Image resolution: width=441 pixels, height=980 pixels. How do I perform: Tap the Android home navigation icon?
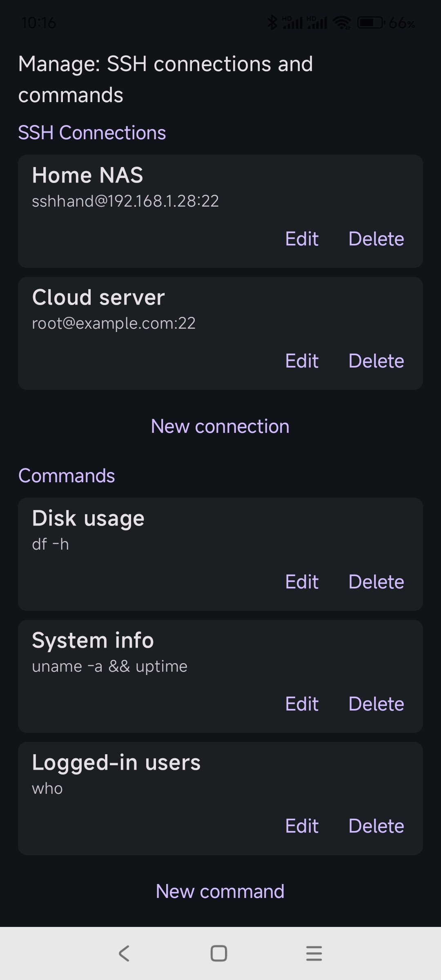tap(219, 953)
